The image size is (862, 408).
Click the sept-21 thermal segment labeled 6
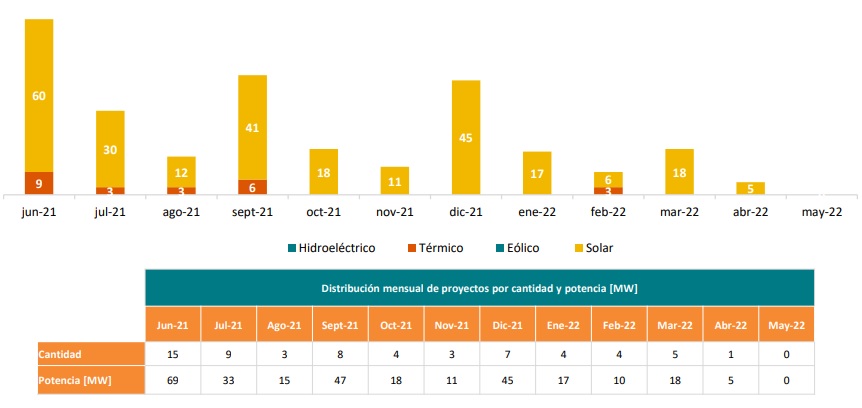point(252,187)
